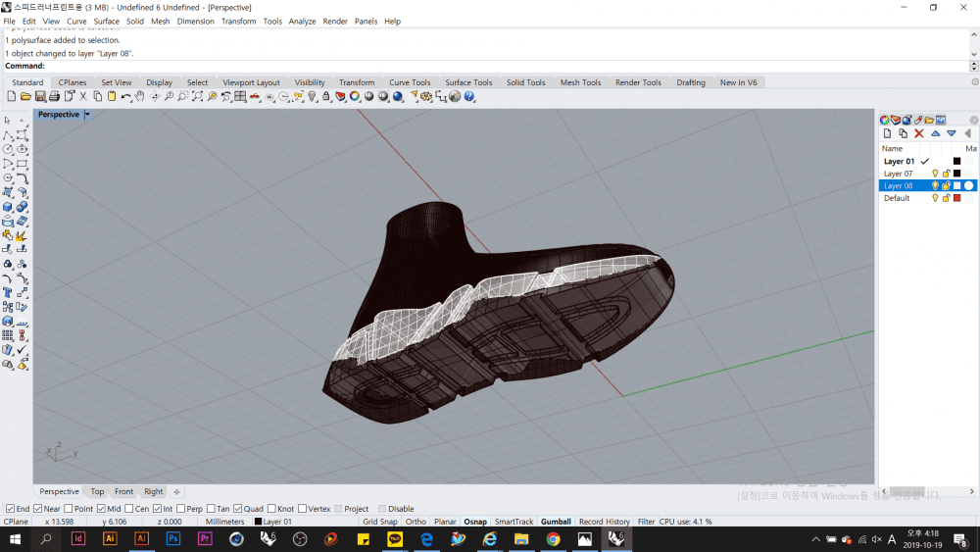Click the Print icon in toolbar
980x552 pixels.
[54, 96]
